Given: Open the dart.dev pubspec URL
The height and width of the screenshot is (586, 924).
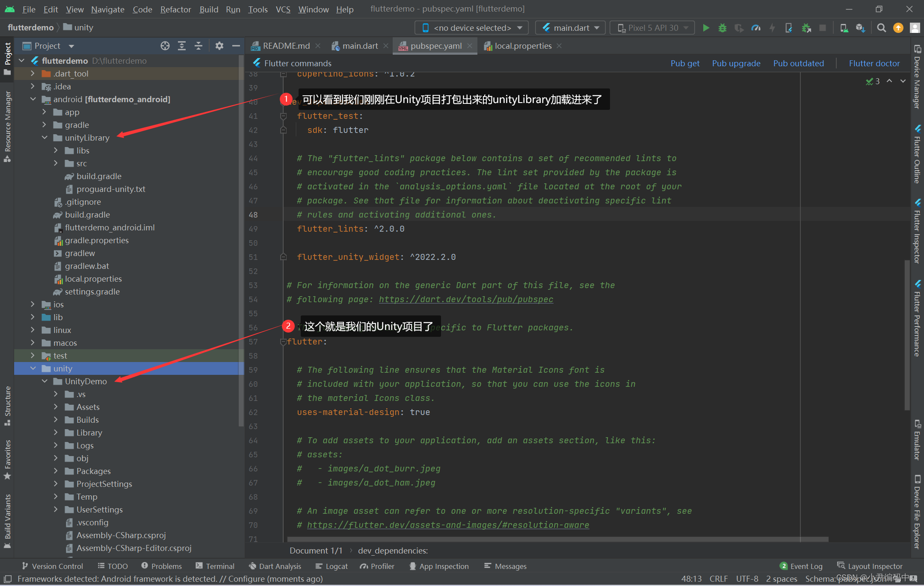Looking at the screenshot, I should (x=466, y=299).
